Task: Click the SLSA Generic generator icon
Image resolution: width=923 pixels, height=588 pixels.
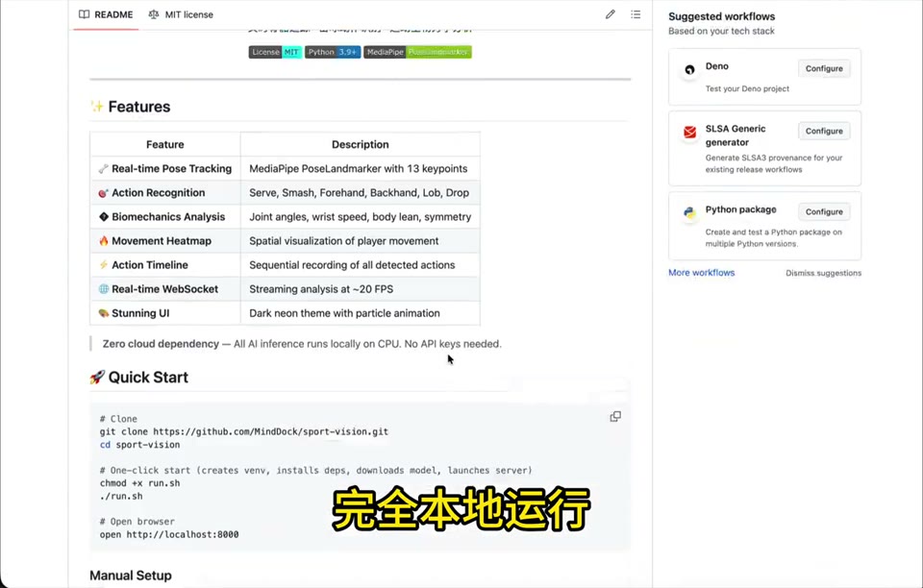Action: [x=689, y=133]
